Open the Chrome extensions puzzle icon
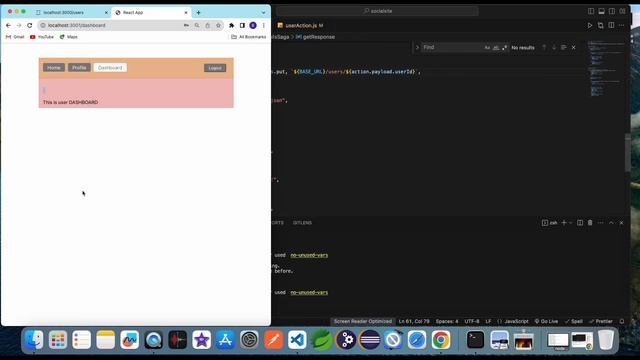This screenshot has width=640, height=360. [231, 25]
